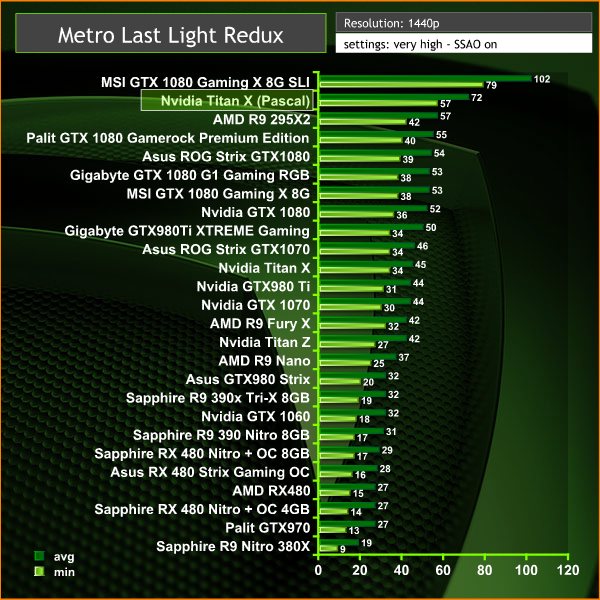
Task: Select the AMD RX480 label
Action: click(271, 491)
